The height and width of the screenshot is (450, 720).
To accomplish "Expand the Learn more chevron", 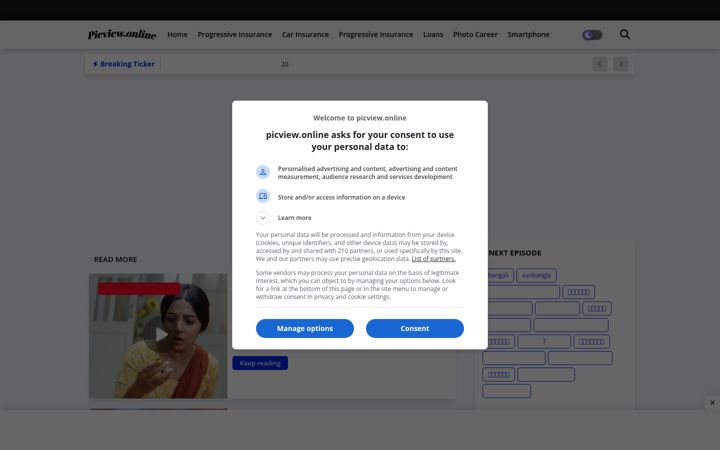I will pos(263,218).
